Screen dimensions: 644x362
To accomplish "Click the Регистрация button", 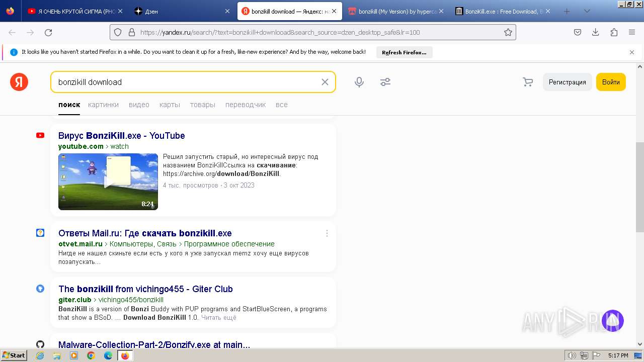I will point(567,82).
